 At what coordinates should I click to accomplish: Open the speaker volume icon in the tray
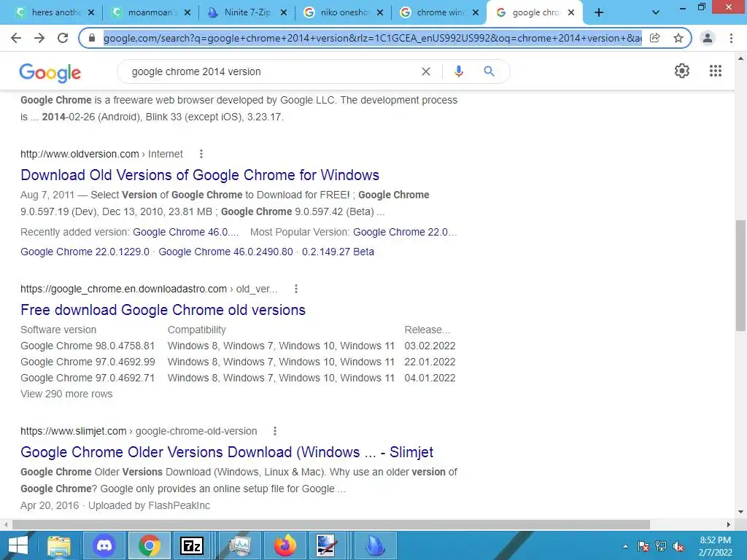tap(678, 547)
